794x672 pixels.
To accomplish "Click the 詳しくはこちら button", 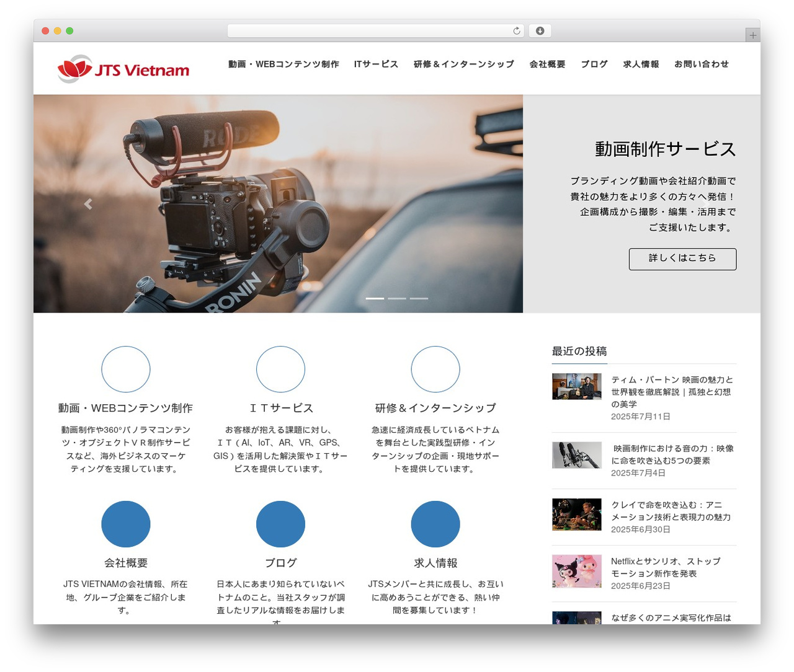I will point(682,259).
